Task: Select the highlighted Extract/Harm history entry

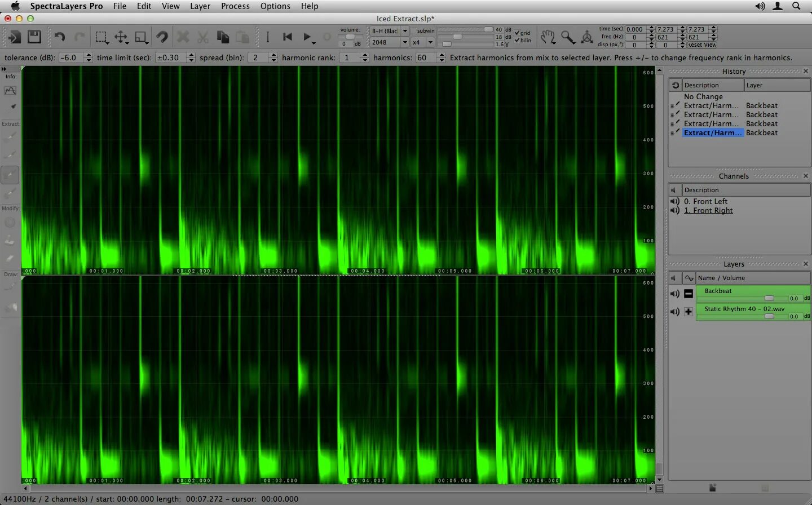Action: pyautogui.click(x=713, y=132)
